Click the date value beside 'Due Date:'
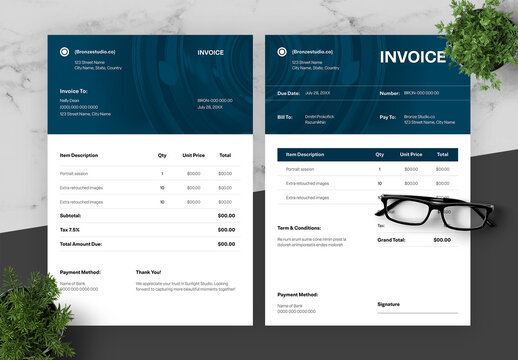The width and height of the screenshot is (518, 360). tap(317, 93)
